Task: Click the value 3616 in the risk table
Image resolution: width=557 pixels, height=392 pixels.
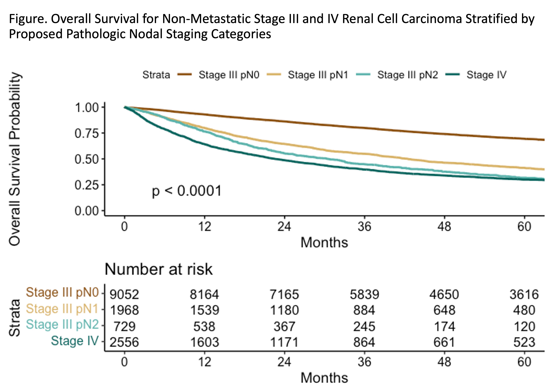Action: pos(524,295)
